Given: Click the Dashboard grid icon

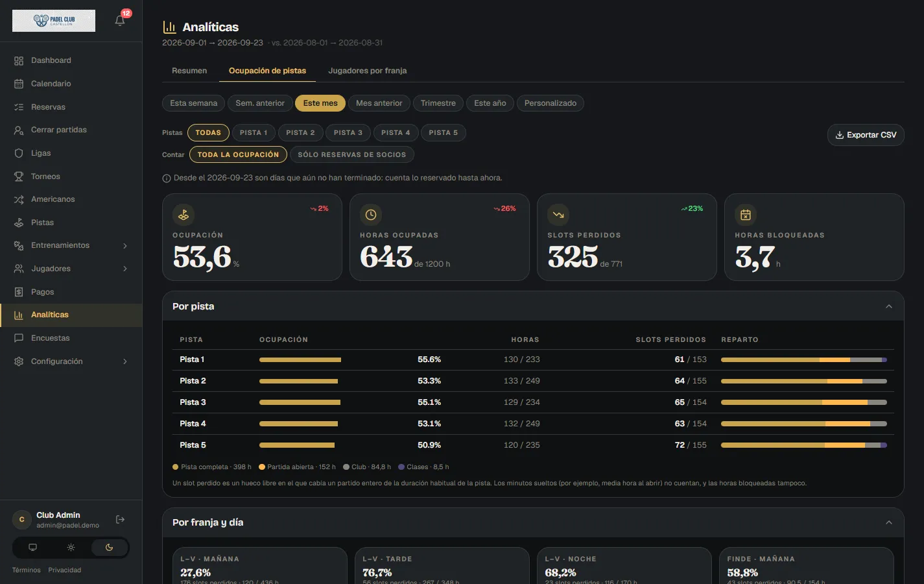Looking at the screenshot, I should pos(19,60).
